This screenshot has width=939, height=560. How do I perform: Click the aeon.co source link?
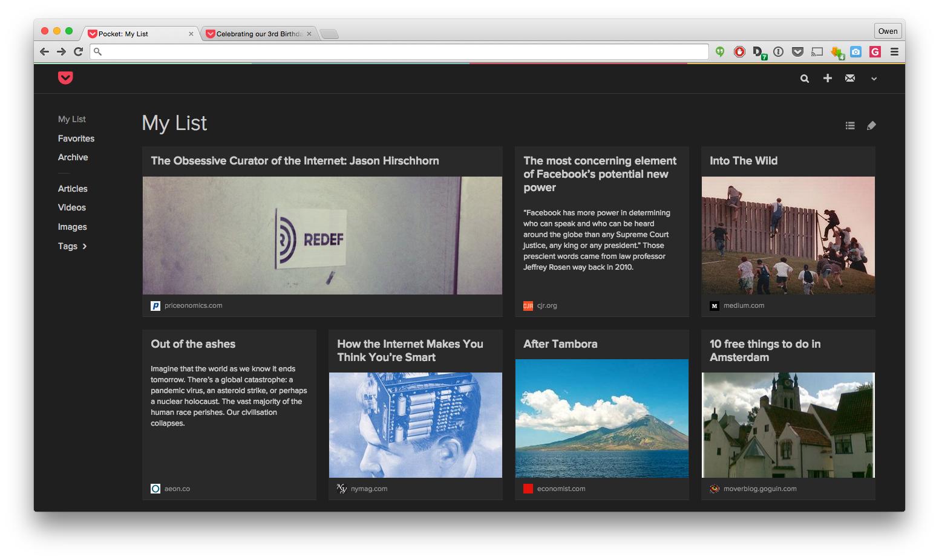tap(177, 489)
